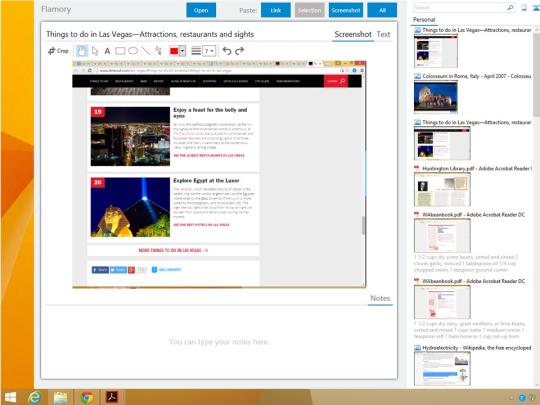The height and width of the screenshot is (405, 540).
Task: Click the rightmost blue icon in header
Action: click(x=537, y=8)
